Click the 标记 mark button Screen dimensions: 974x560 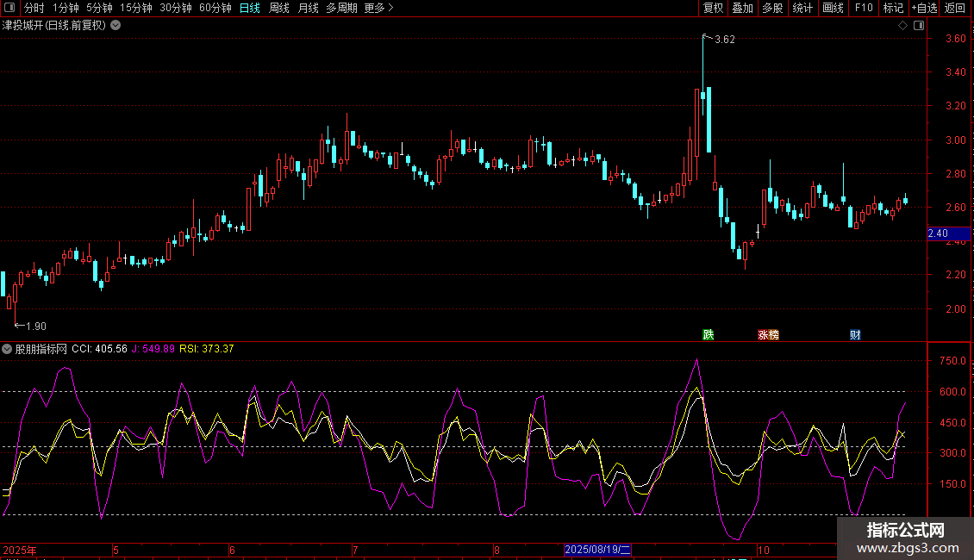pyautogui.click(x=893, y=8)
